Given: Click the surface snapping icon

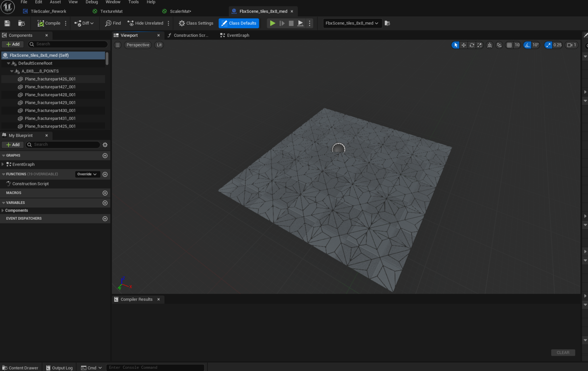Looking at the screenshot, I should pos(499,45).
